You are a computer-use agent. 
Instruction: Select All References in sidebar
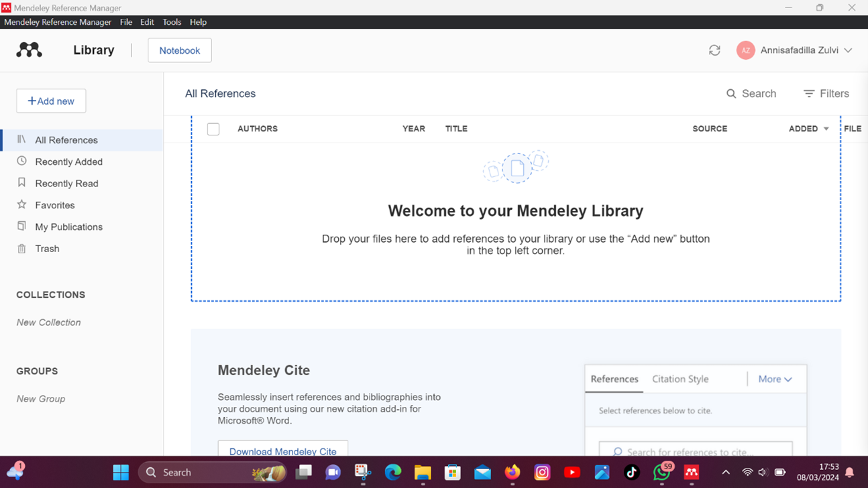[82, 140]
